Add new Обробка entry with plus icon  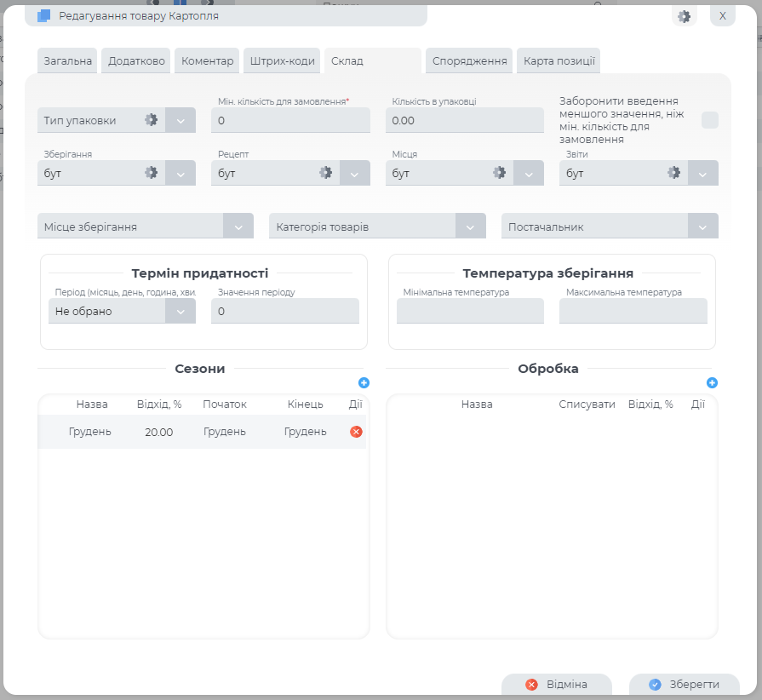click(x=712, y=383)
